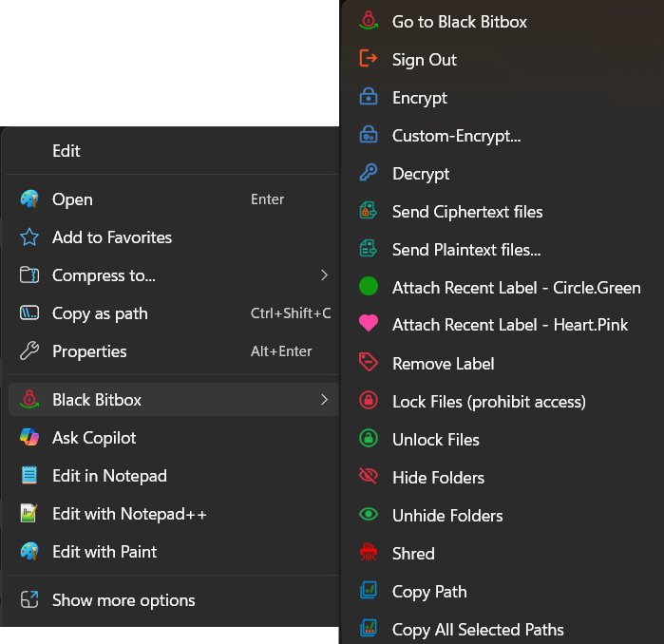Select Open from the context menu
The width and height of the screenshot is (664, 644).
click(72, 199)
